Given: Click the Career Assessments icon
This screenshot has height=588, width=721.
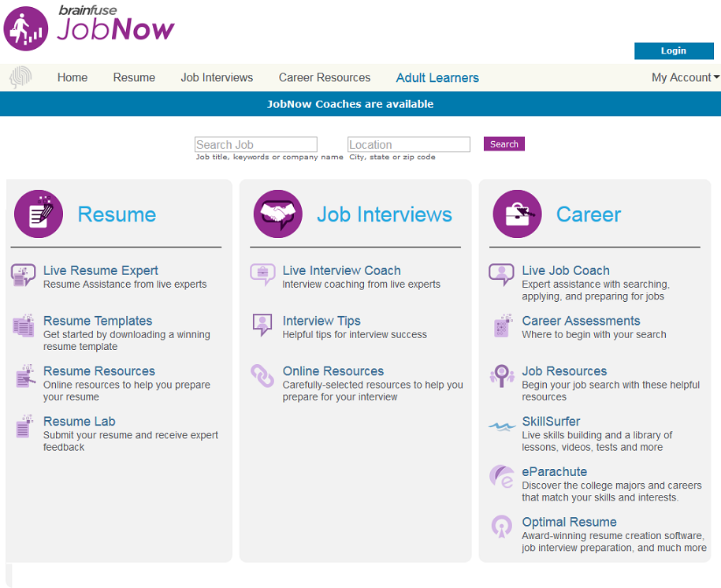Looking at the screenshot, I should (x=502, y=326).
